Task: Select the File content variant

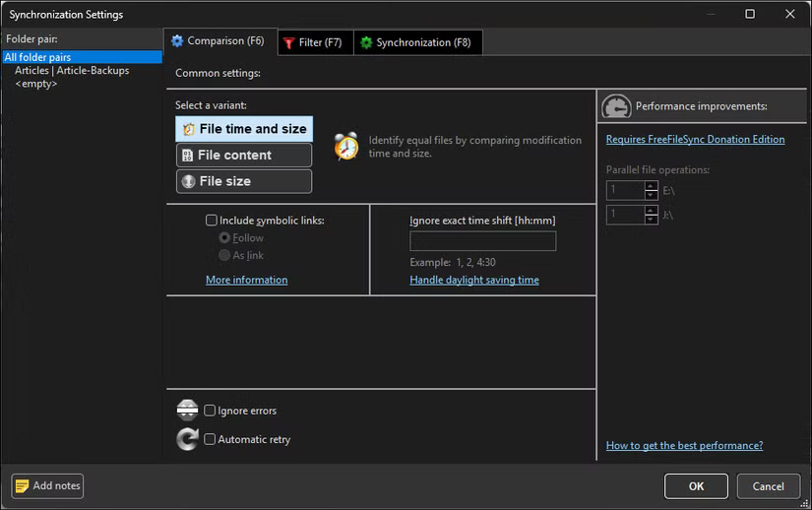Action: [243, 155]
